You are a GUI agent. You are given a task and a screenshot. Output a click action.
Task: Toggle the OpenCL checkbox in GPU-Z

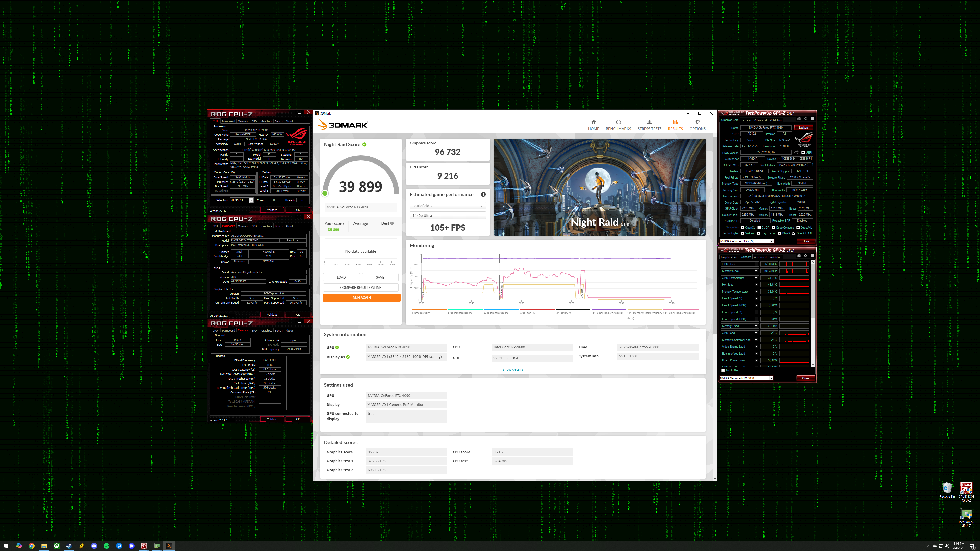click(742, 227)
